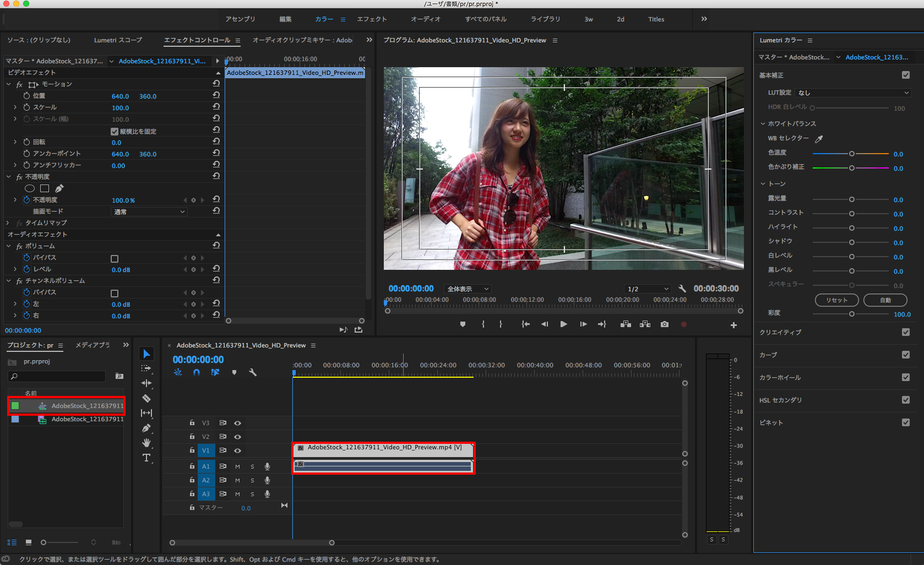
Task: Toggle the uniform scale (縦横比を固定) checkbox
Action: pos(115,132)
